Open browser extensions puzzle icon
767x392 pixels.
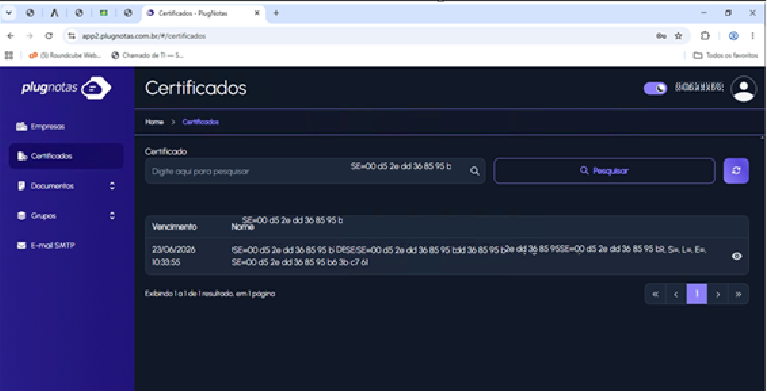(x=705, y=36)
